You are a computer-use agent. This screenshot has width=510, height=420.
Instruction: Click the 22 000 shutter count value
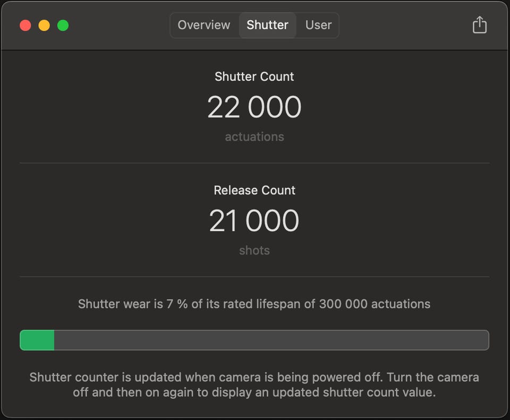(254, 107)
